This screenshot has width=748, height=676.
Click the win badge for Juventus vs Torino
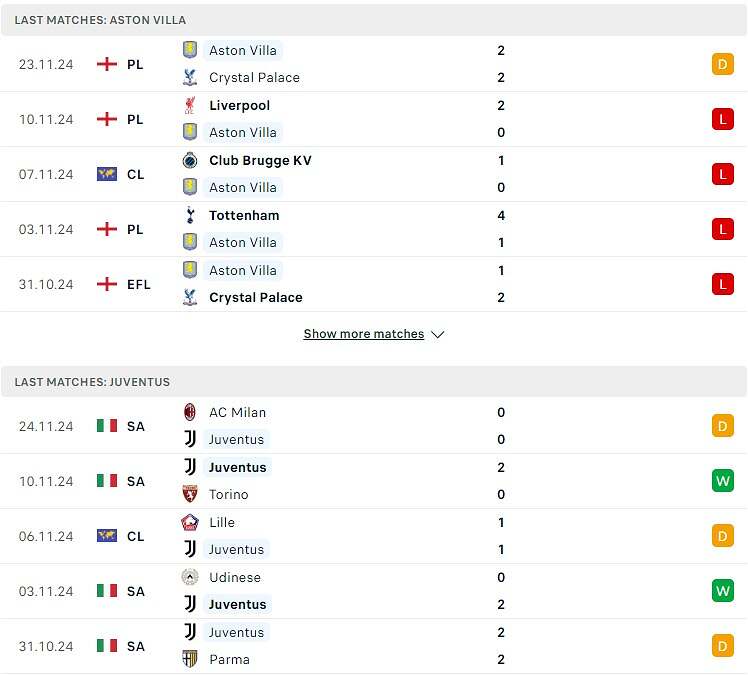click(x=722, y=481)
